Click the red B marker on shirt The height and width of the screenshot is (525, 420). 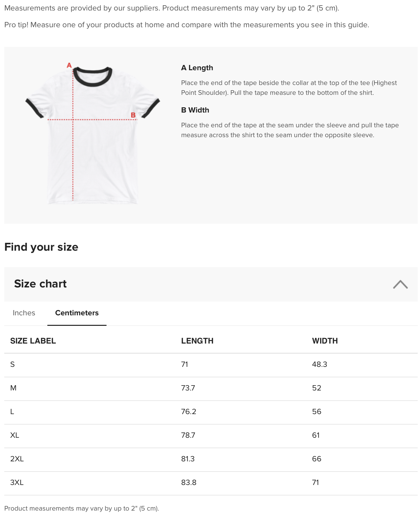133,115
